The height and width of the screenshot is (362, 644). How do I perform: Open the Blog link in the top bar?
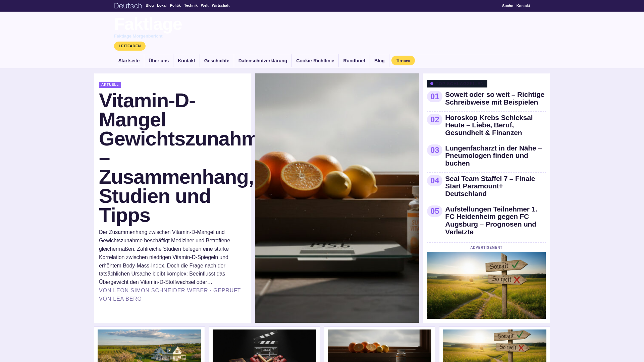coord(150,5)
